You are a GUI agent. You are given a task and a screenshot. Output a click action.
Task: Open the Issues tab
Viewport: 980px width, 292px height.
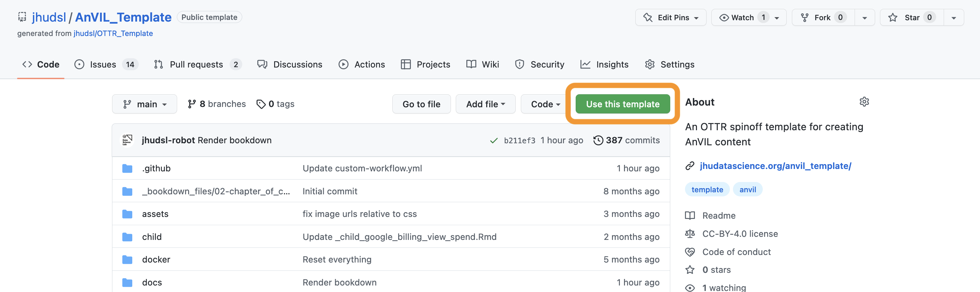click(x=107, y=64)
